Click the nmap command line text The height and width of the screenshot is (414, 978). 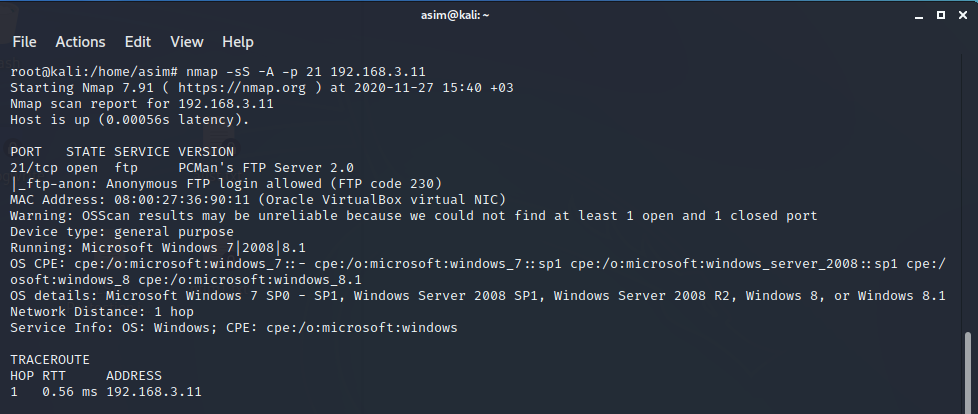pos(306,72)
